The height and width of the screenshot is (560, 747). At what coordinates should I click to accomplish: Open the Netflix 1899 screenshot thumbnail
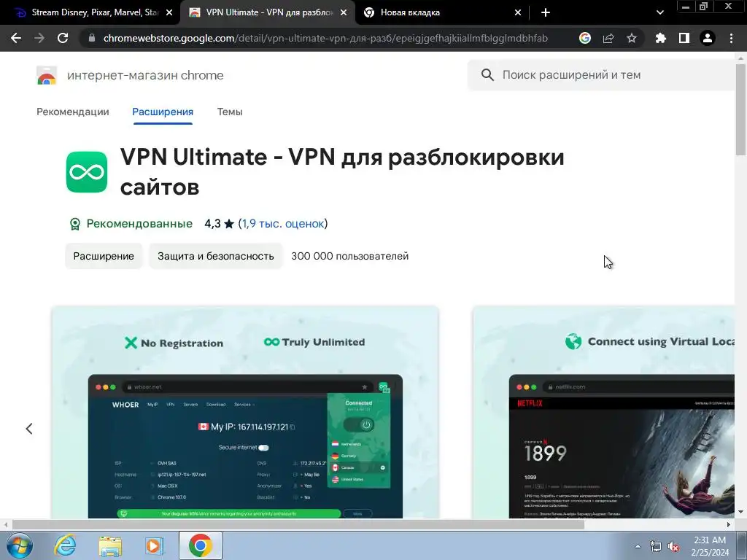coord(603,413)
